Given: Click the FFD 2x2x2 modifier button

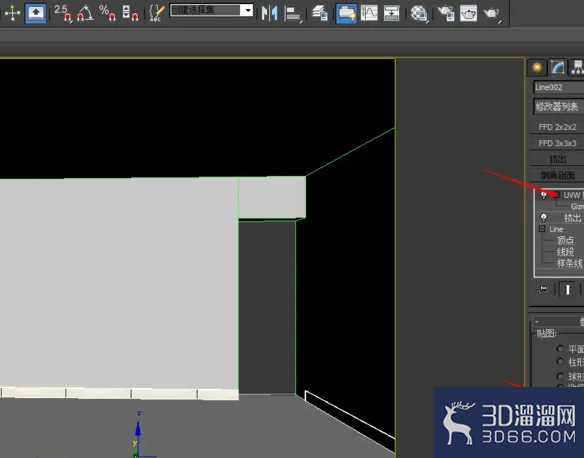Looking at the screenshot, I should (557, 127).
